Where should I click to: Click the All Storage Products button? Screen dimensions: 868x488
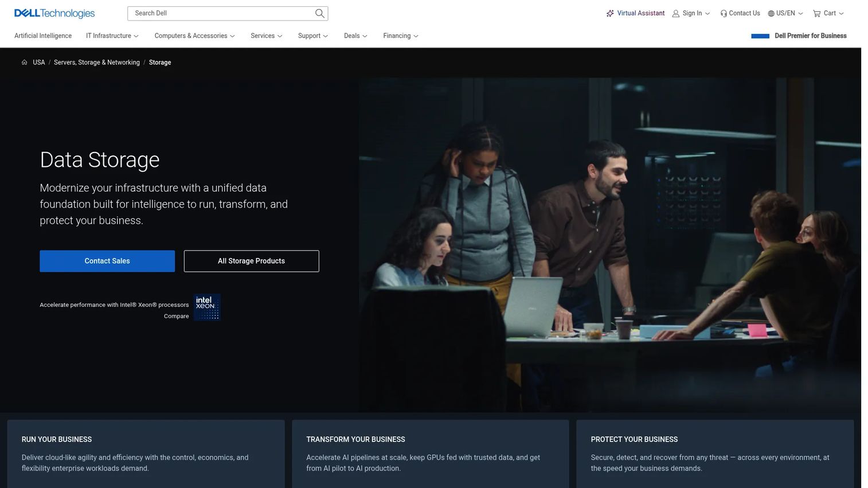(251, 261)
